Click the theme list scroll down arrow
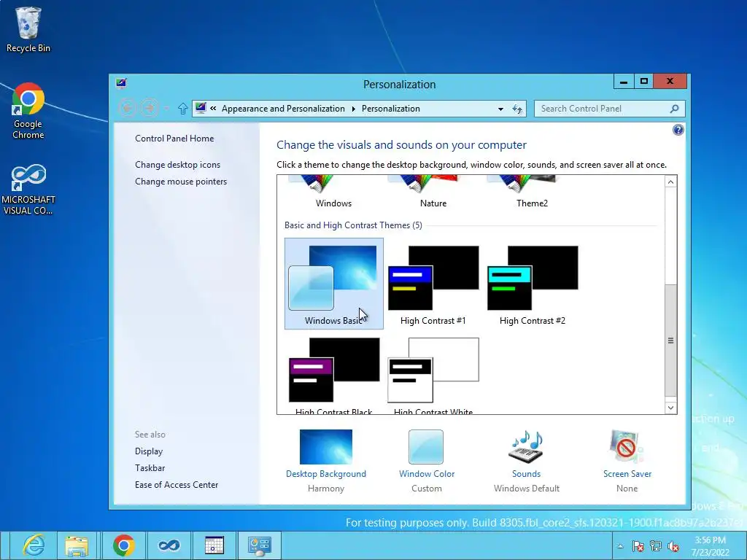This screenshot has height=560, width=747. pos(671,408)
